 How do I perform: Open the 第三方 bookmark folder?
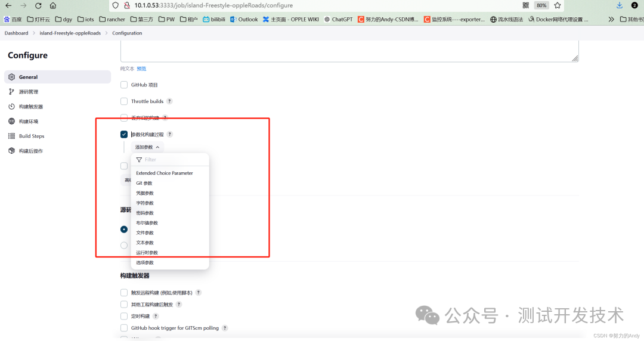[x=142, y=19]
